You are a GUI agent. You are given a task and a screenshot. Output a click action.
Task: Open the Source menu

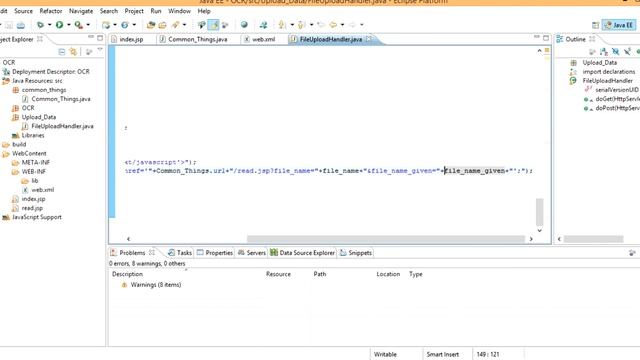(x=23, y=11)
